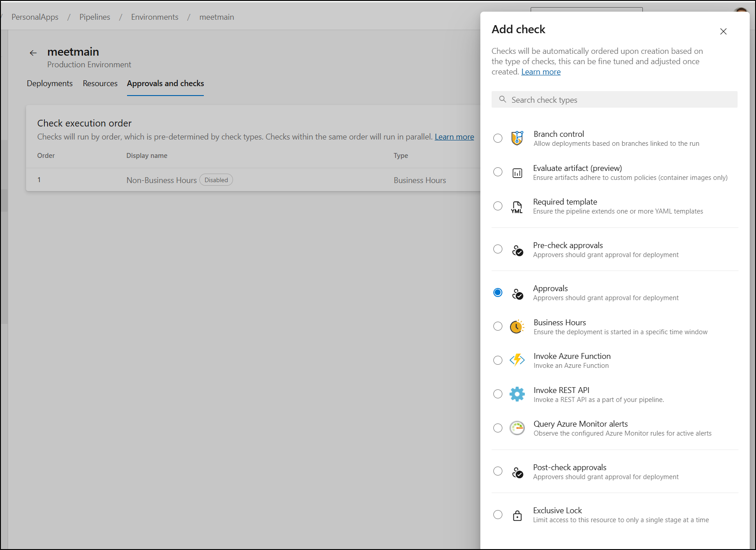This screenshot has height=550, width=756.
Task: Click the Pre-check approvals person icon
Action: (518, 250)
